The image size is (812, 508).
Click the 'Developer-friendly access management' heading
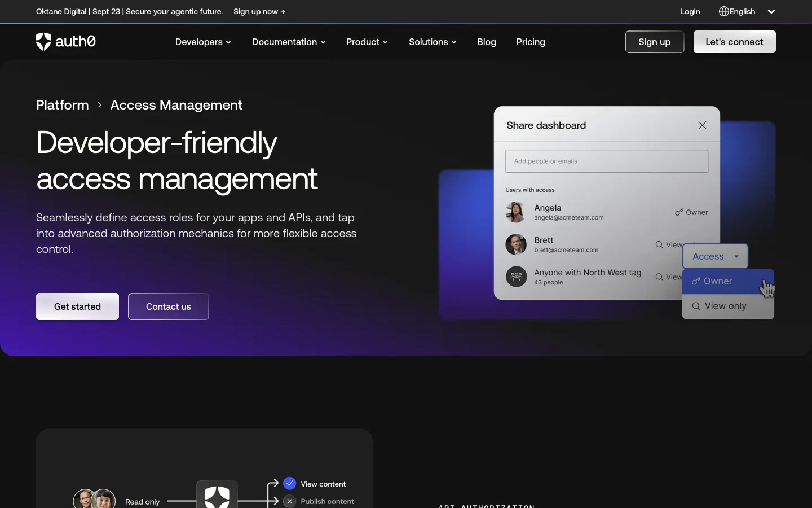pos(177,160)
